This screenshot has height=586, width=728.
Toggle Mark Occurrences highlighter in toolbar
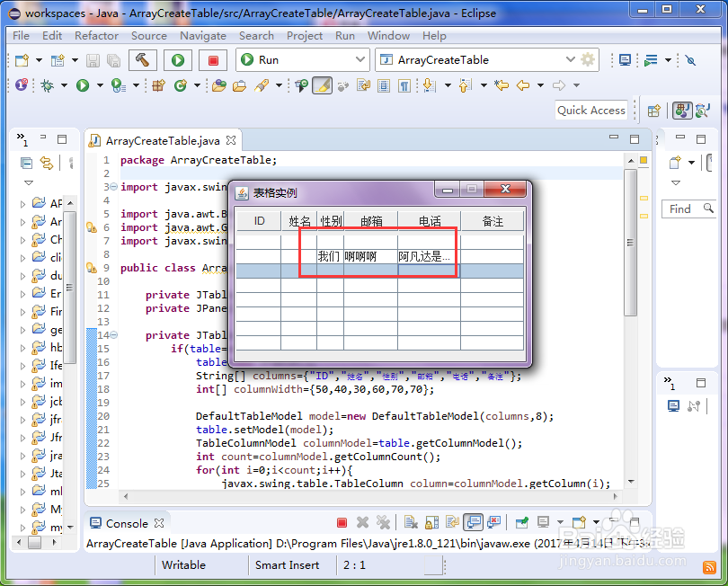(323, 85)
